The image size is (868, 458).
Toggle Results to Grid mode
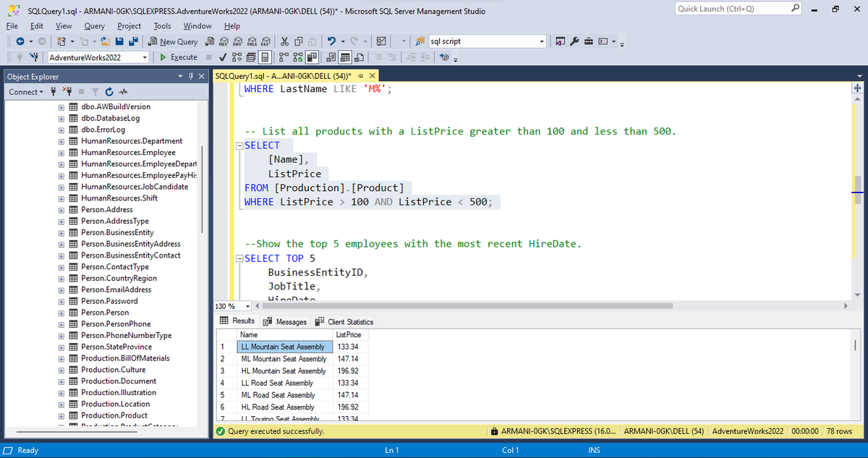(345, 57)
